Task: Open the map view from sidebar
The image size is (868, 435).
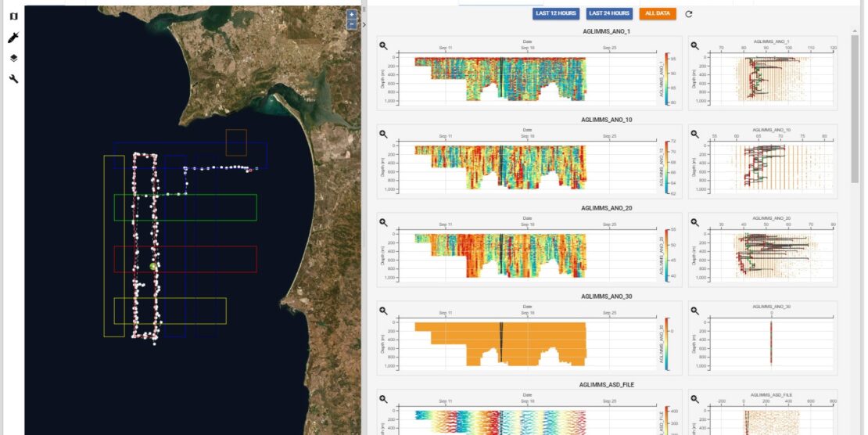Action: point(13,16)
